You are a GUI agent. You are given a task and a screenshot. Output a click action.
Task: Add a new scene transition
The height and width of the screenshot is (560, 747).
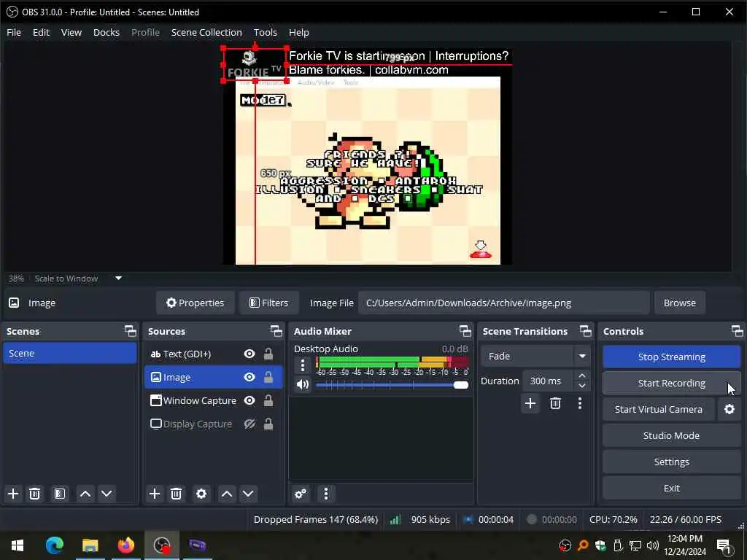[530, 404]
